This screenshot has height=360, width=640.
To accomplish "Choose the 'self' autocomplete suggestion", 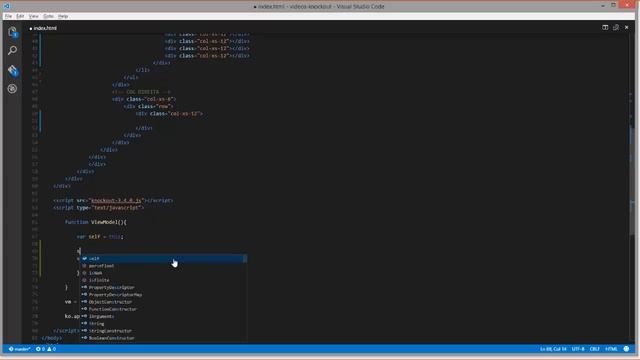I will [x=163, y=258].
